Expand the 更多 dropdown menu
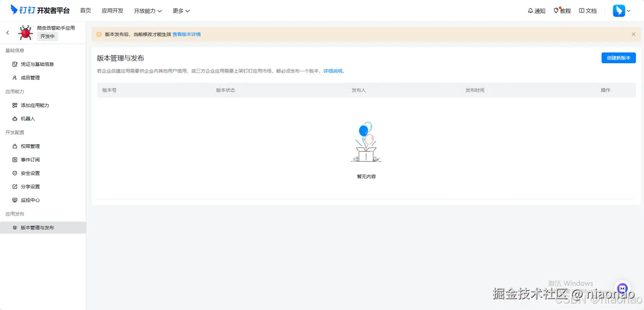This screenshot has height=310, width=644. [x=181, y=11]
